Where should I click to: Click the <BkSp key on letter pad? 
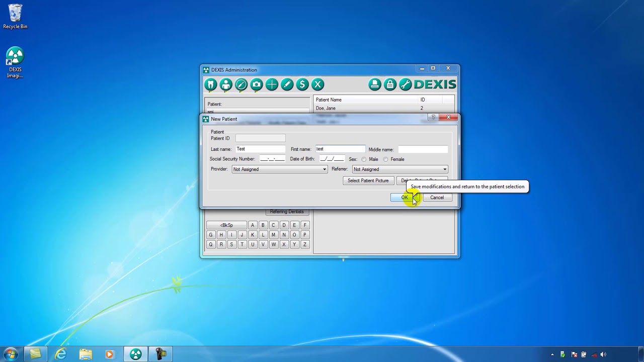click(227, 225)
